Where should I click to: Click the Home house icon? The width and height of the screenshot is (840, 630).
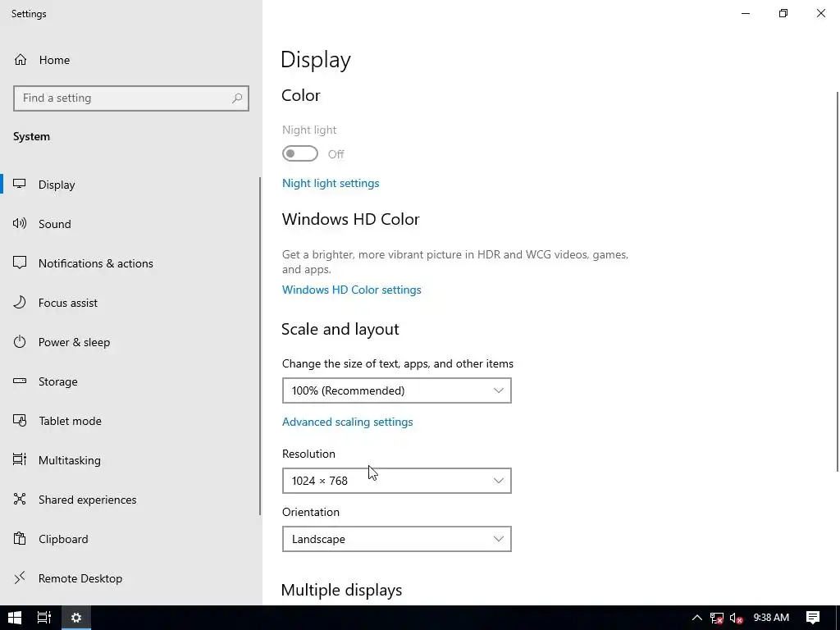click(21, 59)
